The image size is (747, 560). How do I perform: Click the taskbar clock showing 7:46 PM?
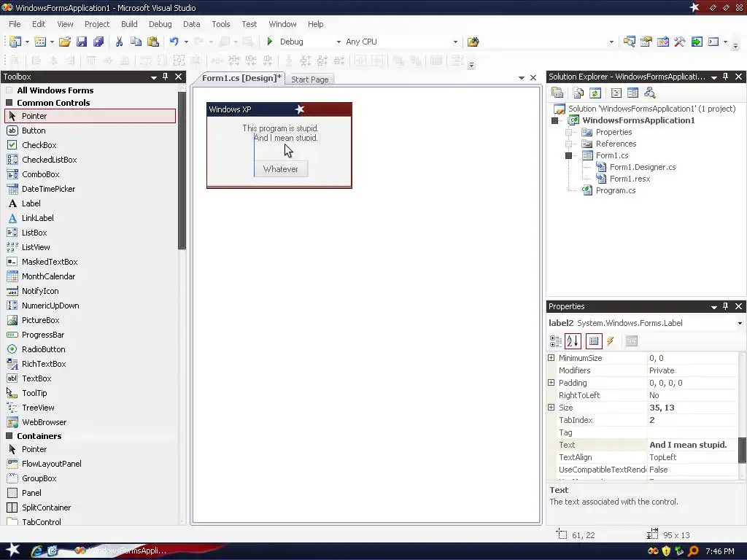(x=720, y=551)
